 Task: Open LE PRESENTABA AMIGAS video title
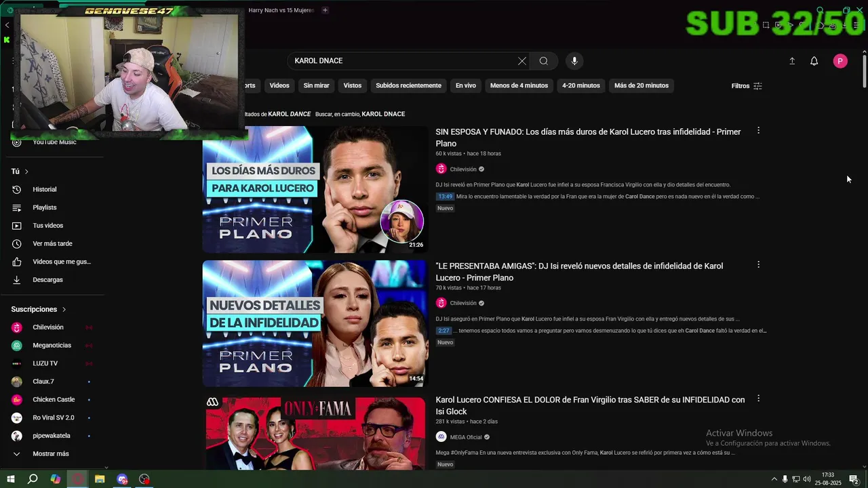pos(579,272)
